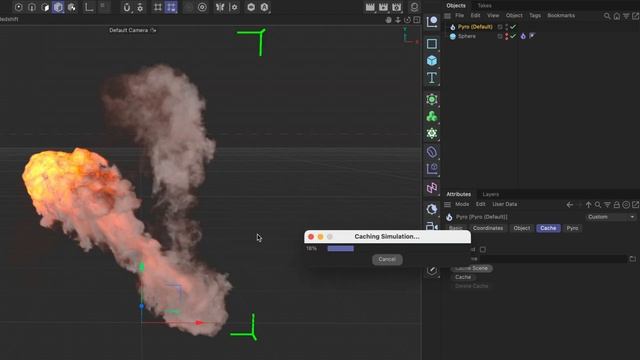
Task: Open the Custom dropdown in Attributes
Action: pyautogui.click(x=611, y=217)
